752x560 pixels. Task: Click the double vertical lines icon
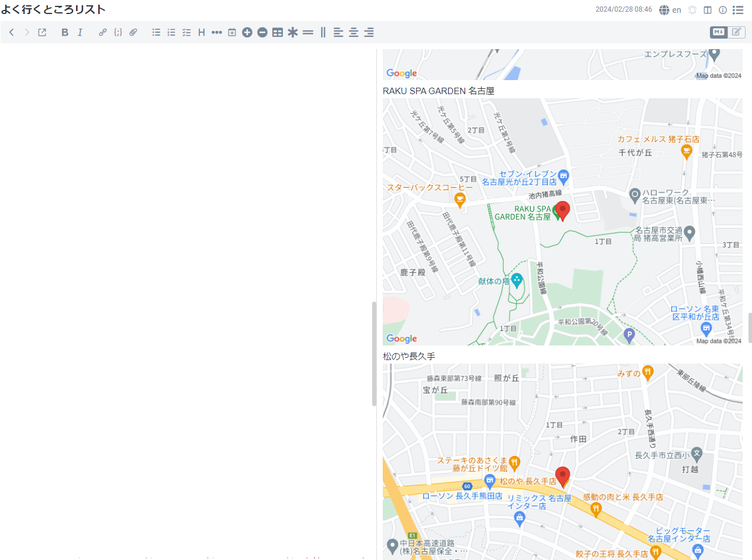pyautogui.click(x=323, y=32)
